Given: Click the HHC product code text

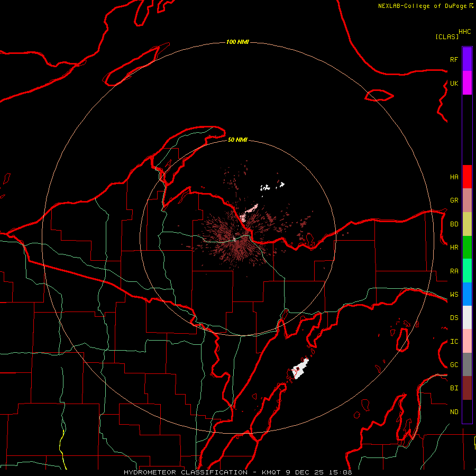Looking at the screenshot, I should [x=465, y=32].
